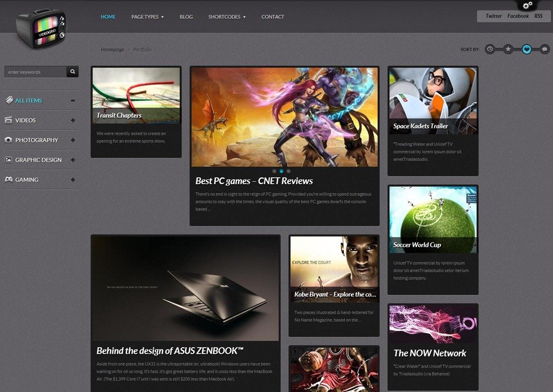This screenshot has width=553, height=392.
Task: Click the Photography camera icon
Action: (x=9, y=140)
